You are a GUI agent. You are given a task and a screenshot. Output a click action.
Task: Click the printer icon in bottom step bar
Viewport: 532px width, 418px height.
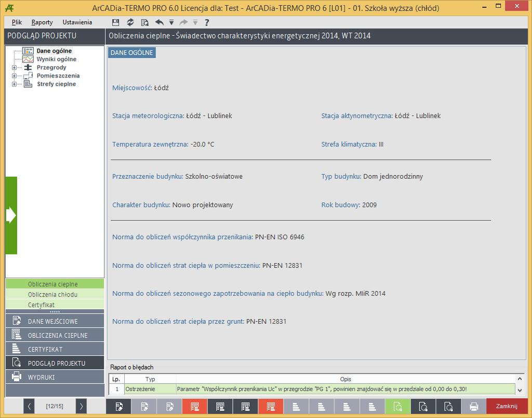(474, 406)
